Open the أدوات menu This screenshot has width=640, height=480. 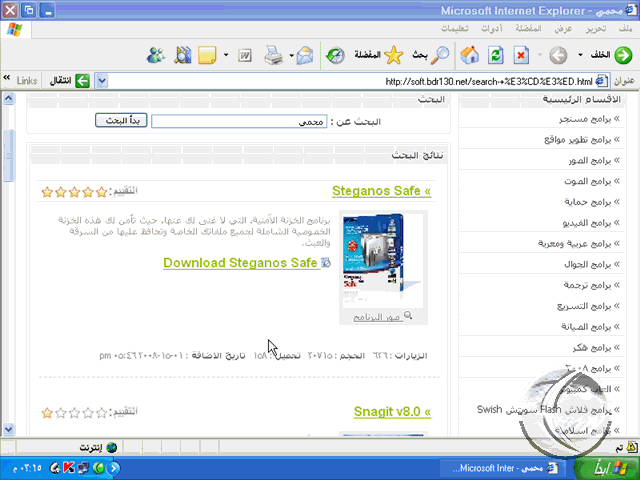[491, 28]
